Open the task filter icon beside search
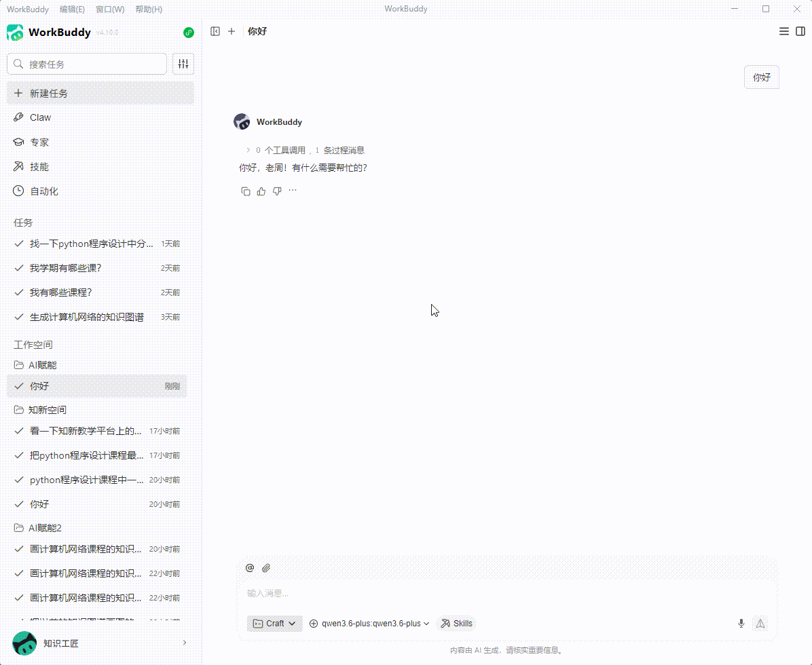812x665 pixels. [183, 63]
